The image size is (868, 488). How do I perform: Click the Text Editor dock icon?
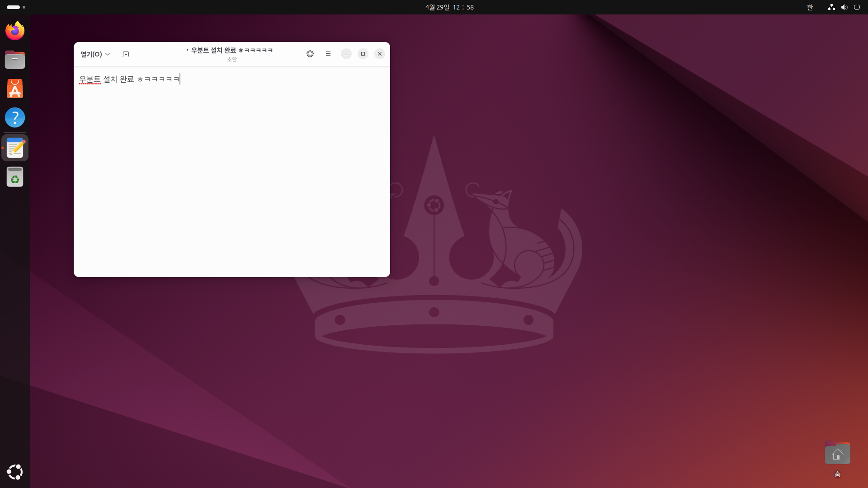coord(15,148)
